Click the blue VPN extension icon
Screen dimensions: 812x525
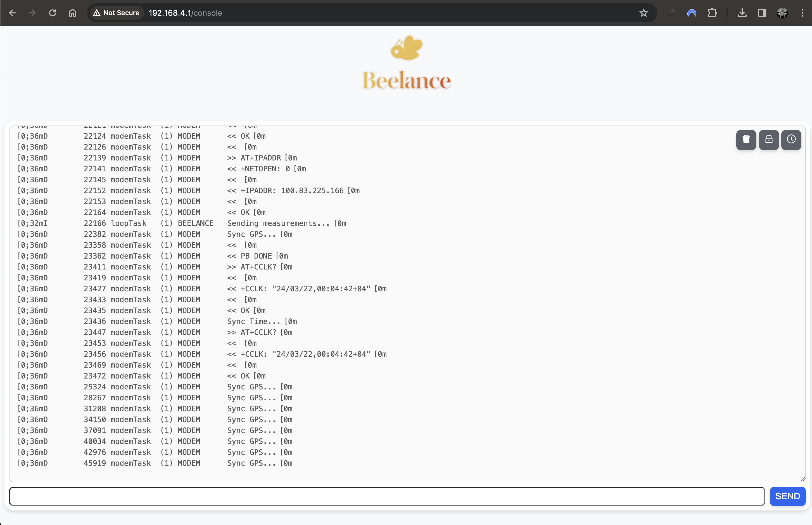click(691, 13)
